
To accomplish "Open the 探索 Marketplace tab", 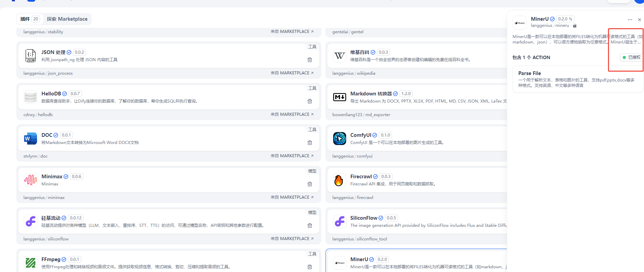I will tap(67, 19).
